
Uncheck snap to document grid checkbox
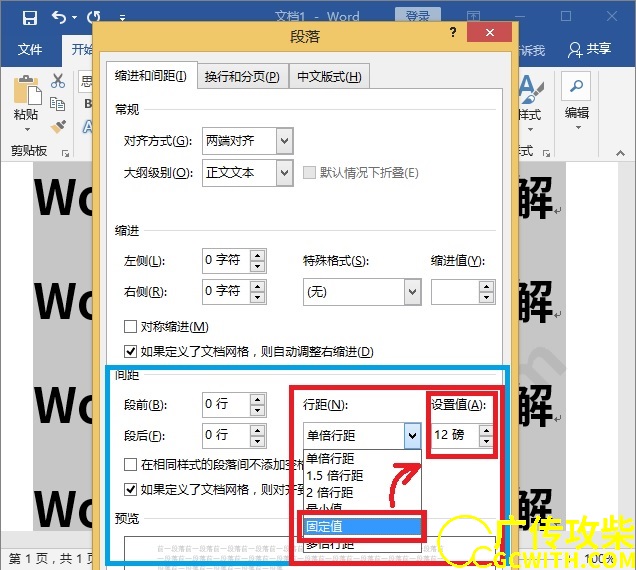coord(130,490)
